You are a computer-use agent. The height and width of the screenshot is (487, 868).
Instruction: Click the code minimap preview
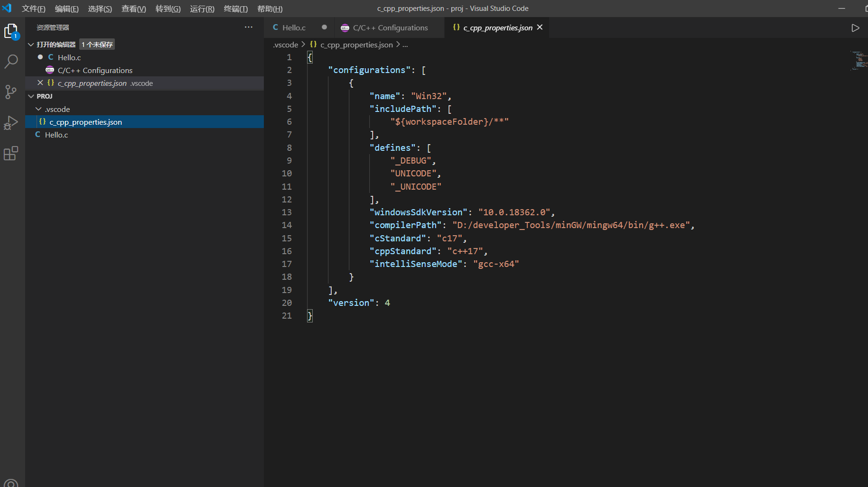859,60
